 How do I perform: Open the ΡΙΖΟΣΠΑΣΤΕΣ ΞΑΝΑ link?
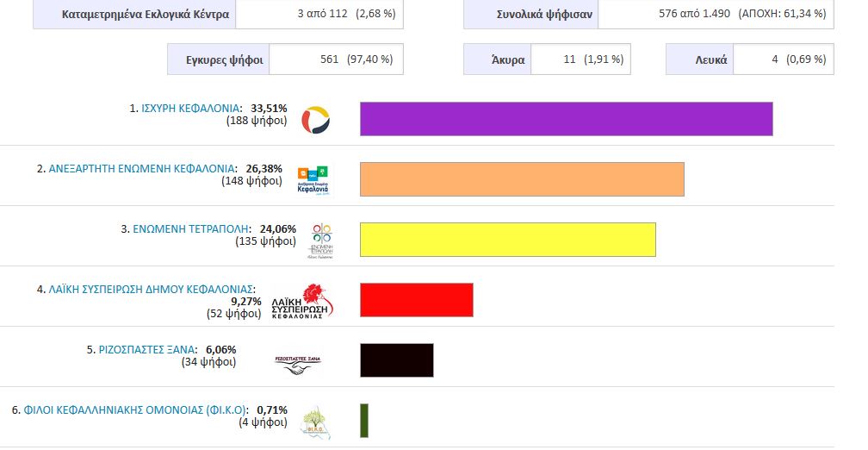coord(146,350)
